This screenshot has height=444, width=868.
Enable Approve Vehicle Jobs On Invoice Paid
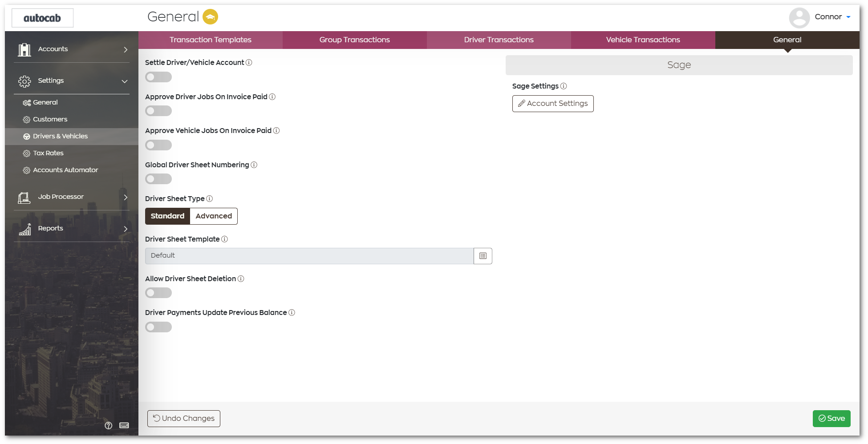pyautogui.click(x=158, y=145)
